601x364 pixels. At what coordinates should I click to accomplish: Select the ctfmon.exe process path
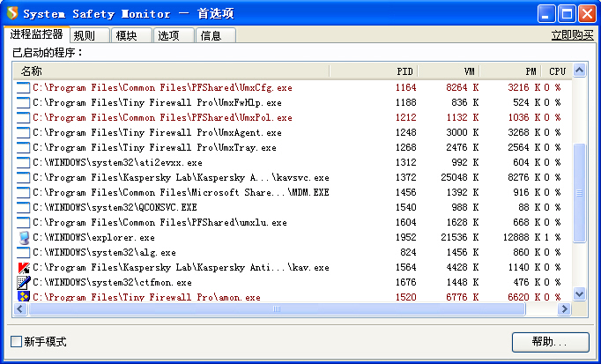(x=112, y=282)
